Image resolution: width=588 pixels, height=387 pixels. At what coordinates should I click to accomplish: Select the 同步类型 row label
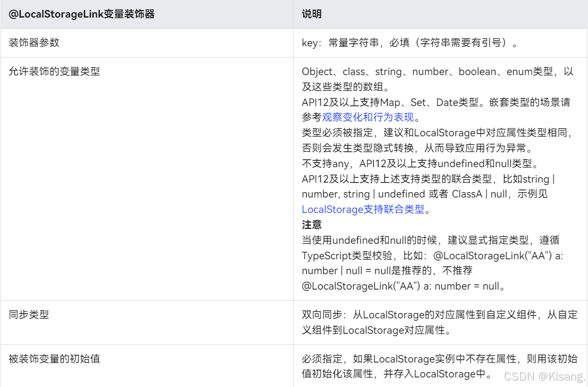click(29, 315)
